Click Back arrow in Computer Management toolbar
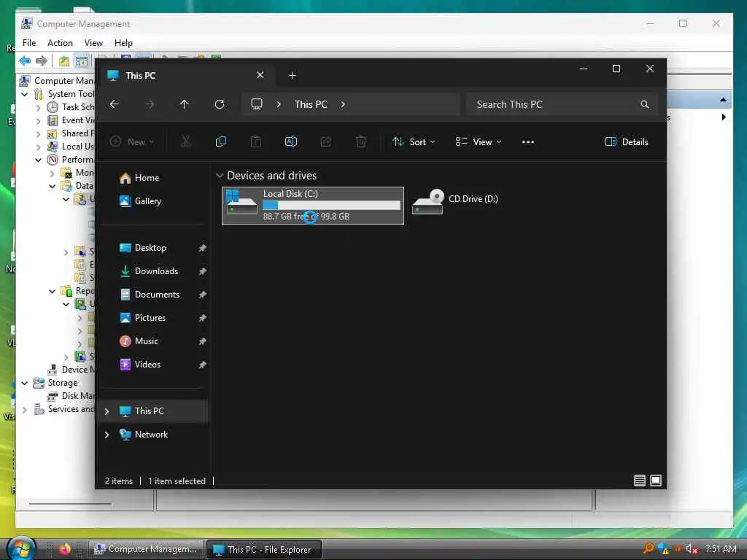Image resolution: width=747 pixels, height=560 pixels. click(25, 61)
